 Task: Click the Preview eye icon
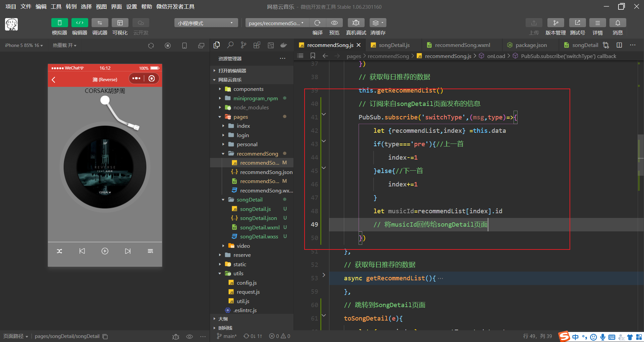click(x=334, y=23)
